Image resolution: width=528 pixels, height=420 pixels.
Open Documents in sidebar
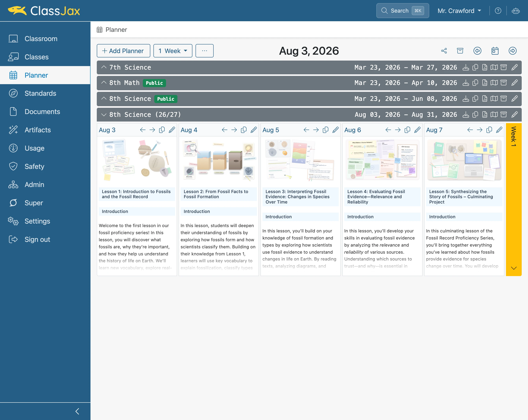[x=45, y=112]
